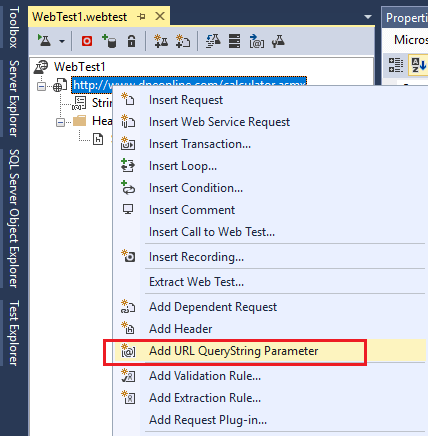
Task: Collapse the Headers folder node
Action: 60,122
